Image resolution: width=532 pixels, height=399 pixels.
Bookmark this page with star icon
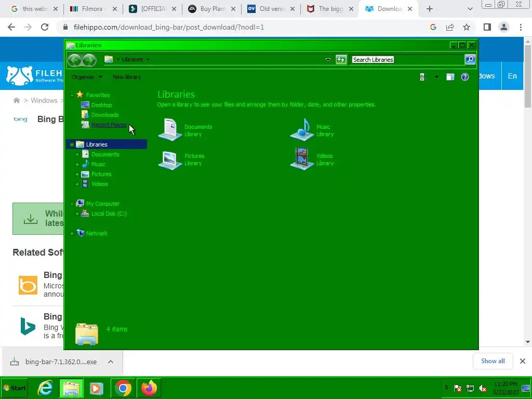[x=467, y=27]
